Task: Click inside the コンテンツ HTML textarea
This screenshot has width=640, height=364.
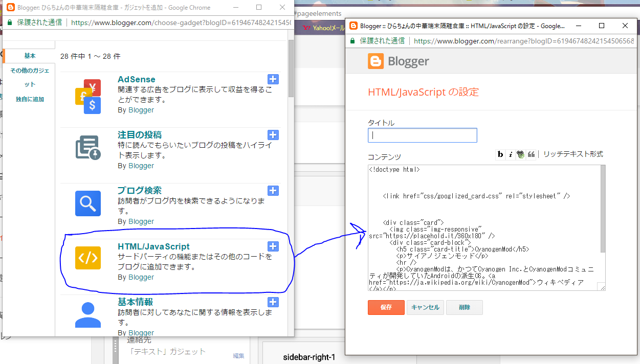Action: click(483, 227)
